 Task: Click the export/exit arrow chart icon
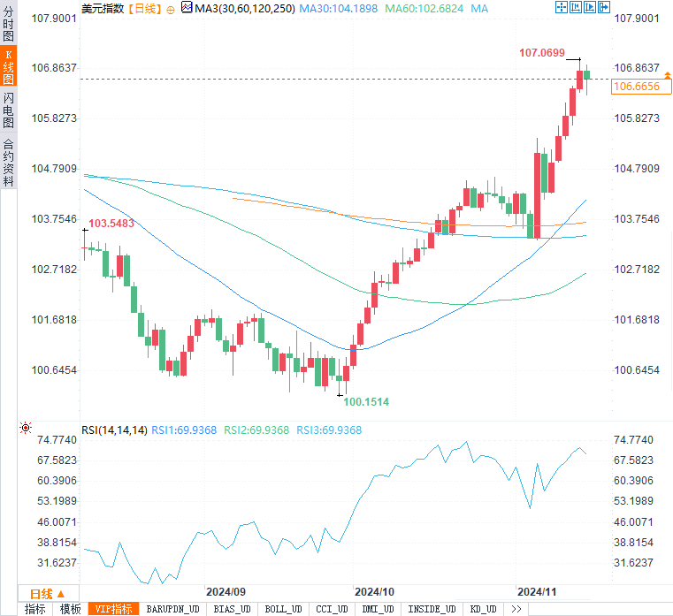(x=604, y=7)
